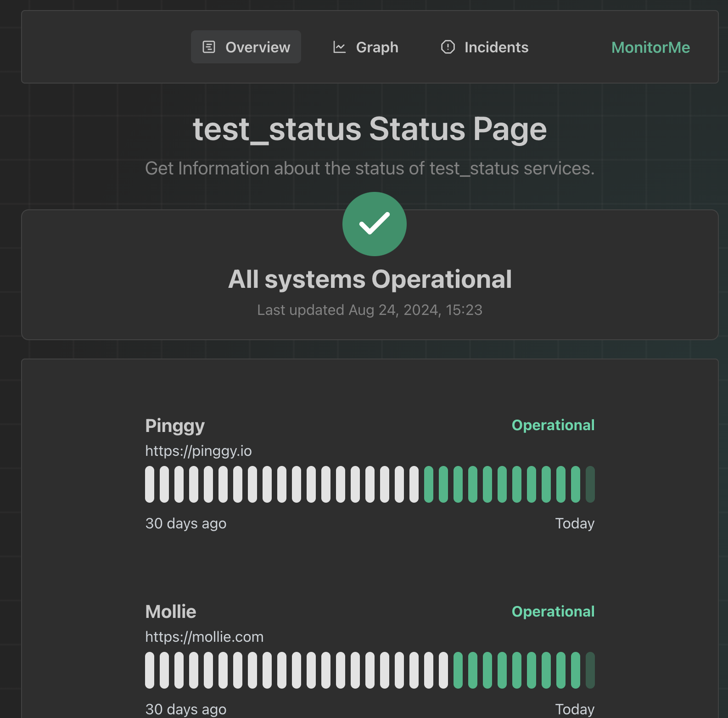Open the https://mollie.com URL text
Image resolution: width=728 pixels, height=718 pixels.
click(x=204, y=637)
